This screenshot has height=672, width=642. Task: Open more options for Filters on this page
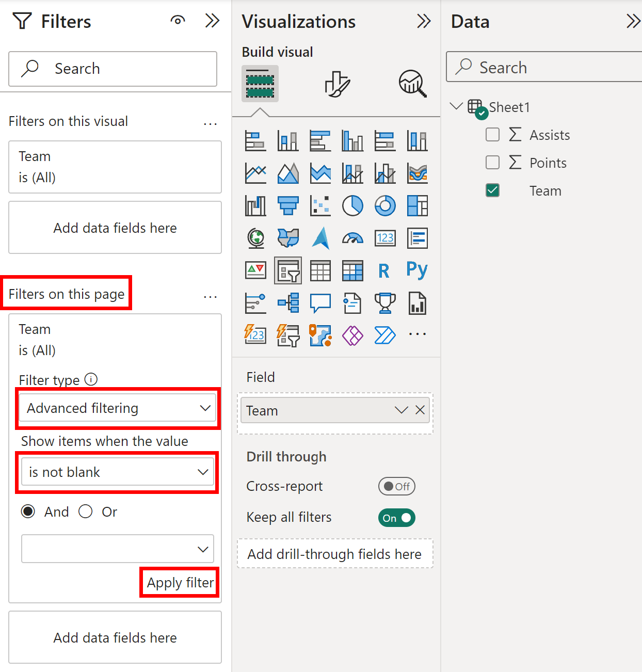click(211, 296)
